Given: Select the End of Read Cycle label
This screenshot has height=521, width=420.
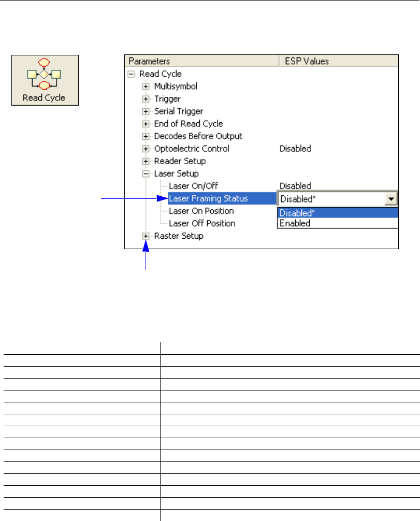Looking at the screenshot, I should [x=189, y=124].
